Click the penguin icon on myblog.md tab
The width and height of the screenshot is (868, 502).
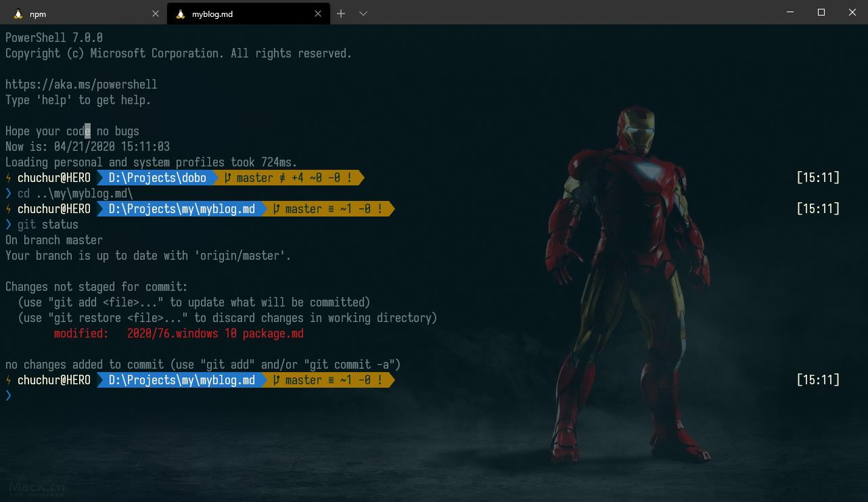[181, 14]
